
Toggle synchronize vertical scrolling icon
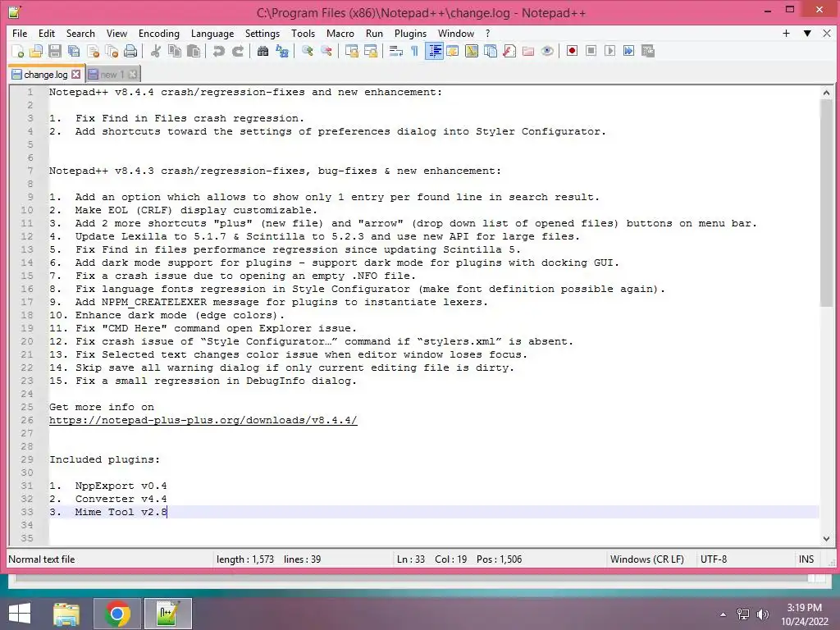tap(352, 51)
